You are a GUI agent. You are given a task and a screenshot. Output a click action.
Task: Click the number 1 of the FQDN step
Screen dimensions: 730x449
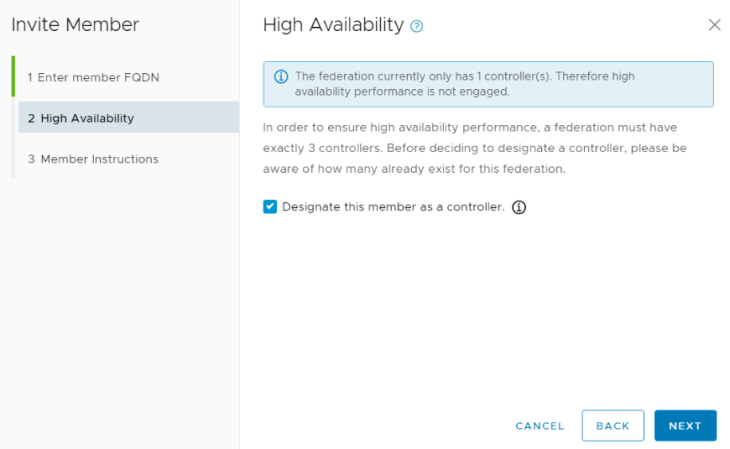(x=30, y=77)
